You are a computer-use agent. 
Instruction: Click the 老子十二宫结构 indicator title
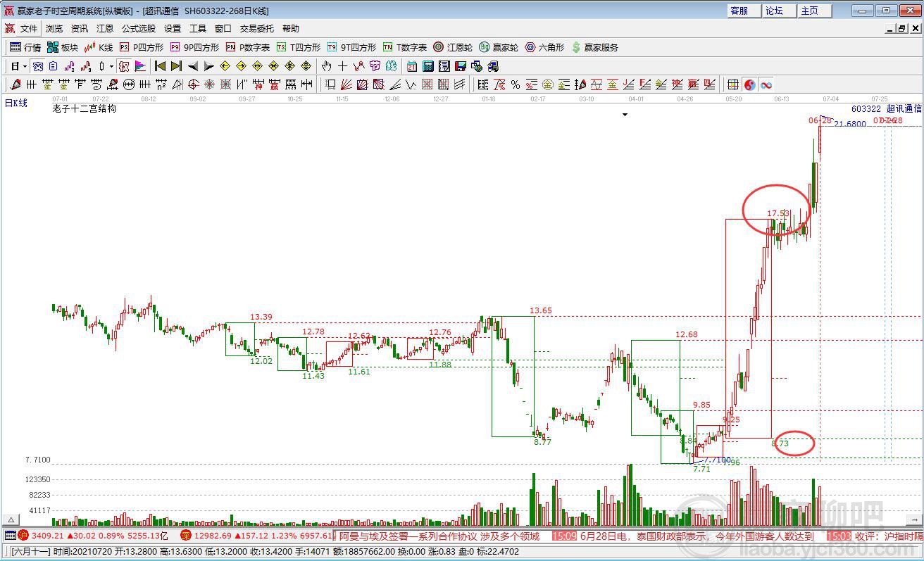click(x=85, y=109)
